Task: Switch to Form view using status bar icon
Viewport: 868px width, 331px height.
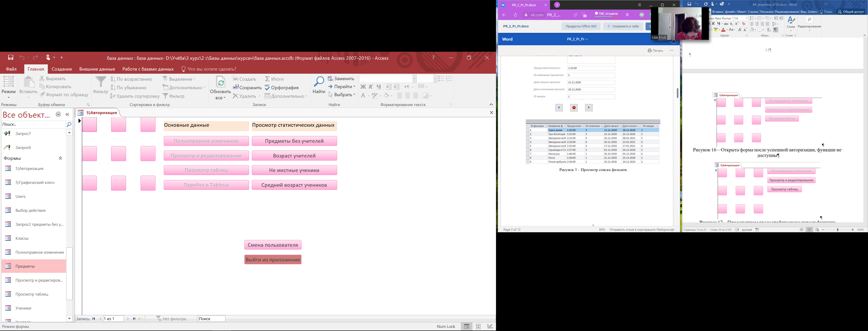Action: point(466,326)
